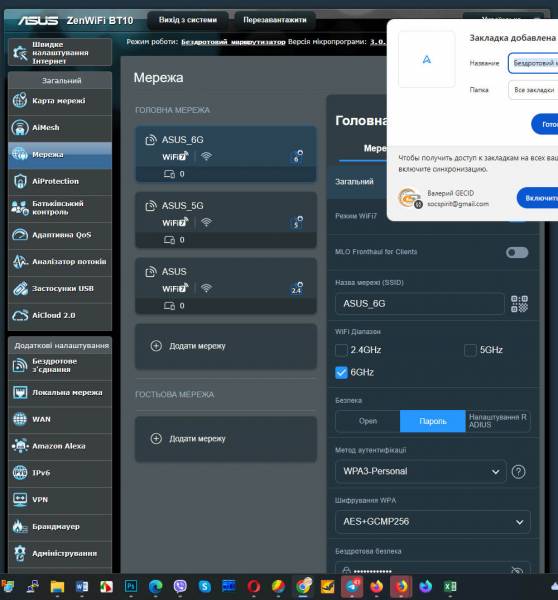The height and width of the screenshot is (600, 558).
Task: Open IPv6 settings
Action: coord(60,473)
